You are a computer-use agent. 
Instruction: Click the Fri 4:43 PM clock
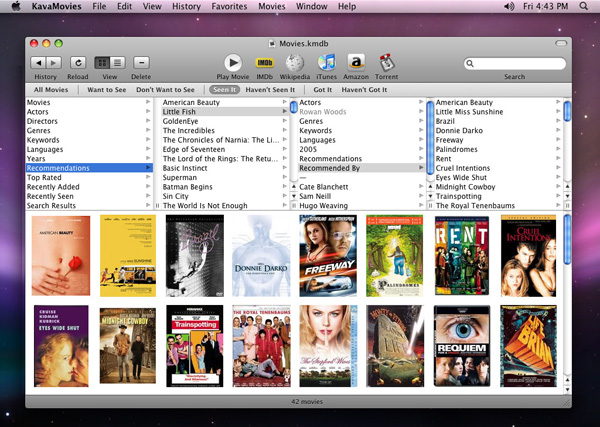[546, 7]
